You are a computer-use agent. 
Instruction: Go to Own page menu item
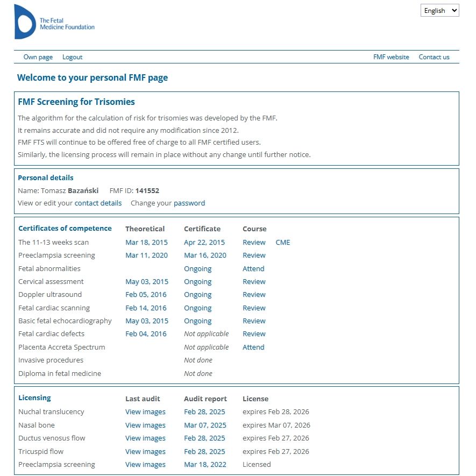point(38,57)
